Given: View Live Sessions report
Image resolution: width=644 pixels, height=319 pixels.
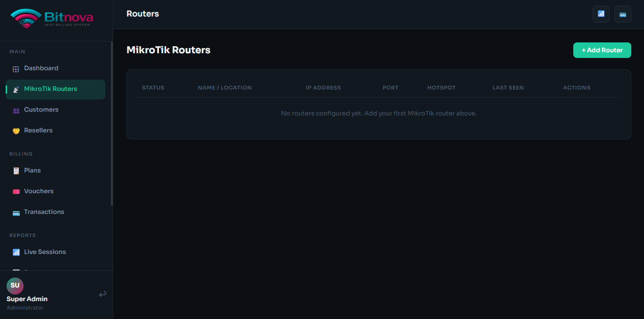Looking at the screenshot, I should click(55, 252).
